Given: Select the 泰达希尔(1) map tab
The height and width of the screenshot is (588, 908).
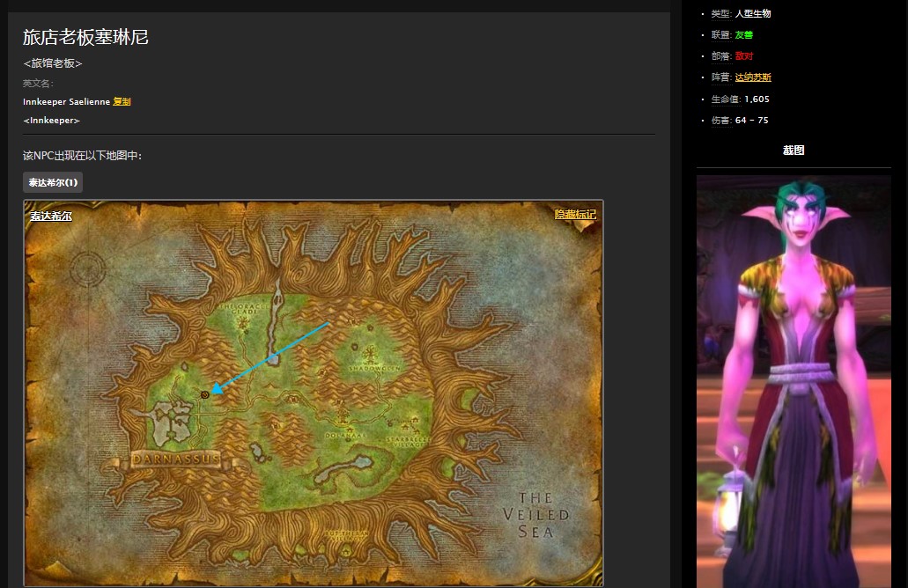Looking at the screenshot, I should (x=53, y=182).
